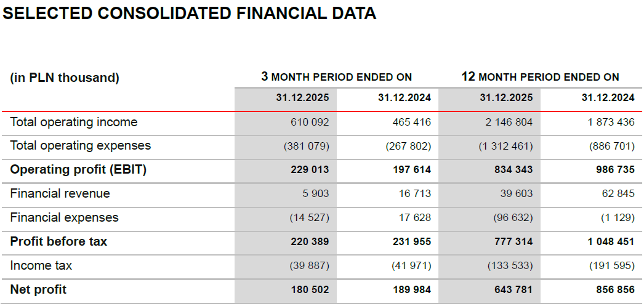The image size is (644, 306).
Task: Select the 'Total operating income' row label
Action: tap(74, 122)
